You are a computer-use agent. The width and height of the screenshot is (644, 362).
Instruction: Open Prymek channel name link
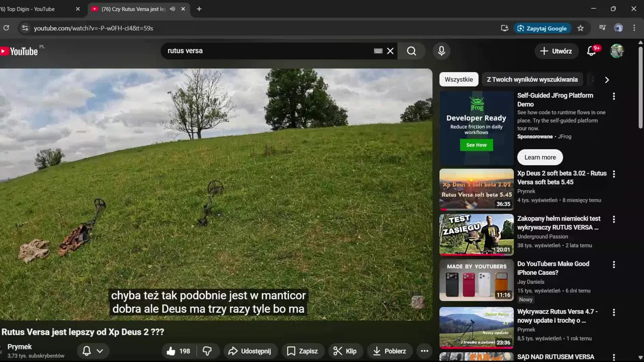(x=20, y=347)
